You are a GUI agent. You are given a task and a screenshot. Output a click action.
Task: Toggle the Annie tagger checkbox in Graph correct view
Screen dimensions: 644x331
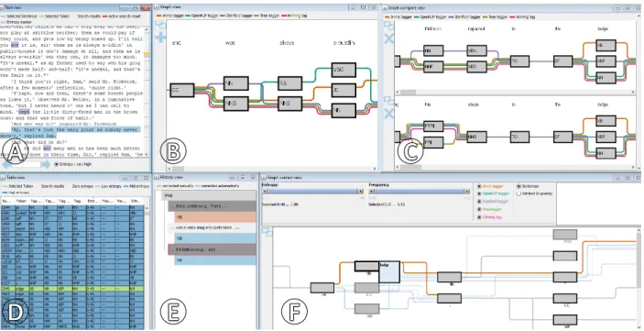click(479, 186)
